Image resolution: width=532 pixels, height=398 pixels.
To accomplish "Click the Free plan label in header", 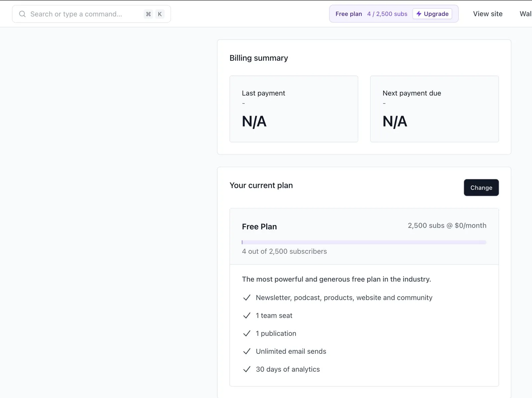I will pyautogui.click(x=349, y=14).
